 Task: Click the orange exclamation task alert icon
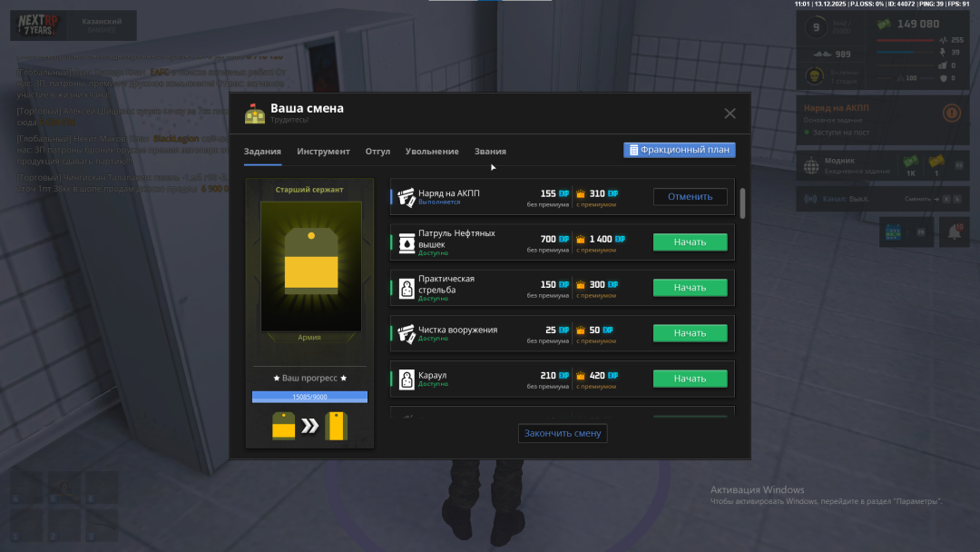pos(951,113)
